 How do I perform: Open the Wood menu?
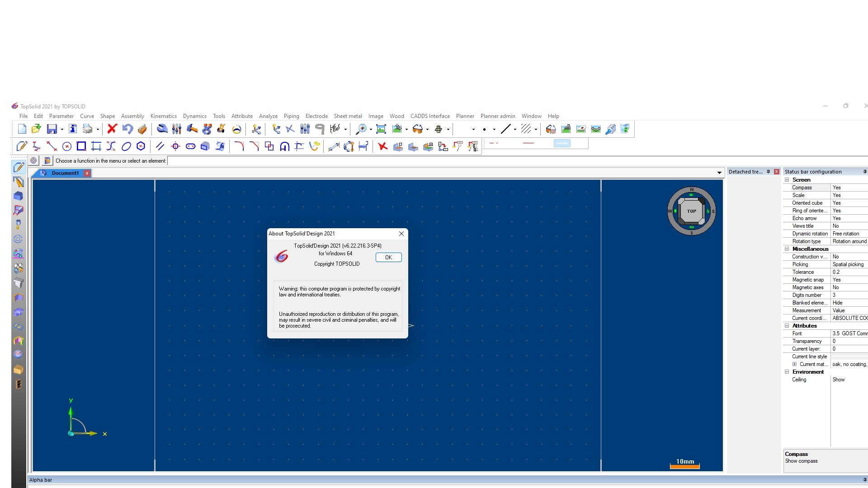tap(396, 116)
